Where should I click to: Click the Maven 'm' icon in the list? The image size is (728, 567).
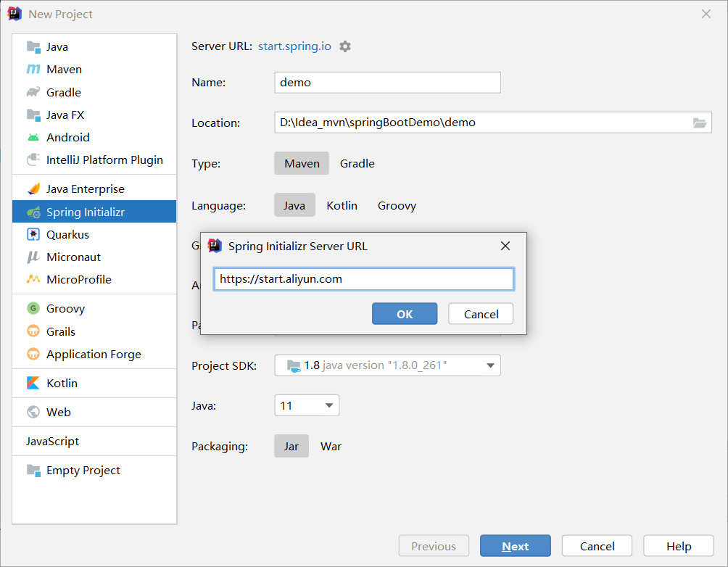(x=33, y=69)
